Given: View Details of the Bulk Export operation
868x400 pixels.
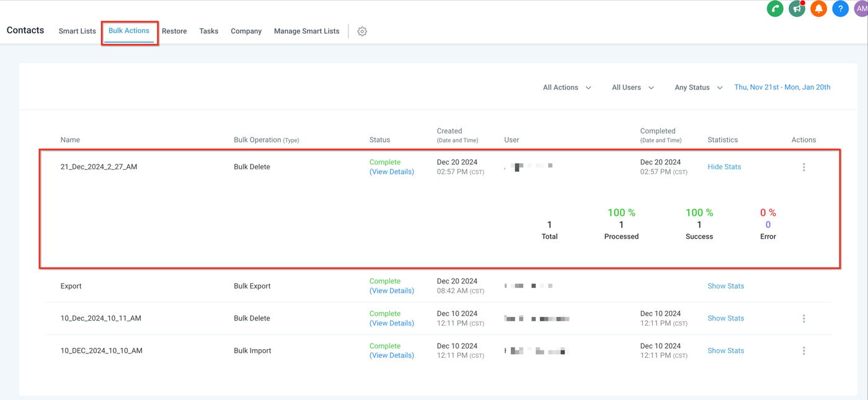Looking at the screenshot, I should pyautogui.click(x=391, y=291).
